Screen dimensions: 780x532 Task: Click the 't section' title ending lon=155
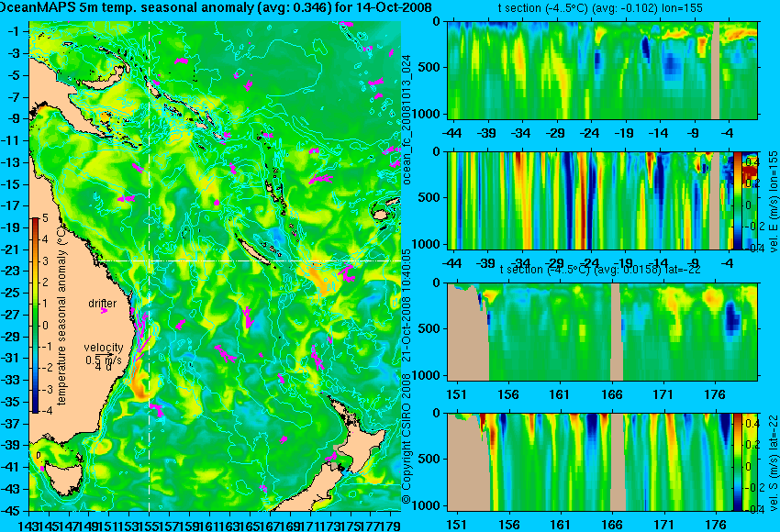[600, 8]
